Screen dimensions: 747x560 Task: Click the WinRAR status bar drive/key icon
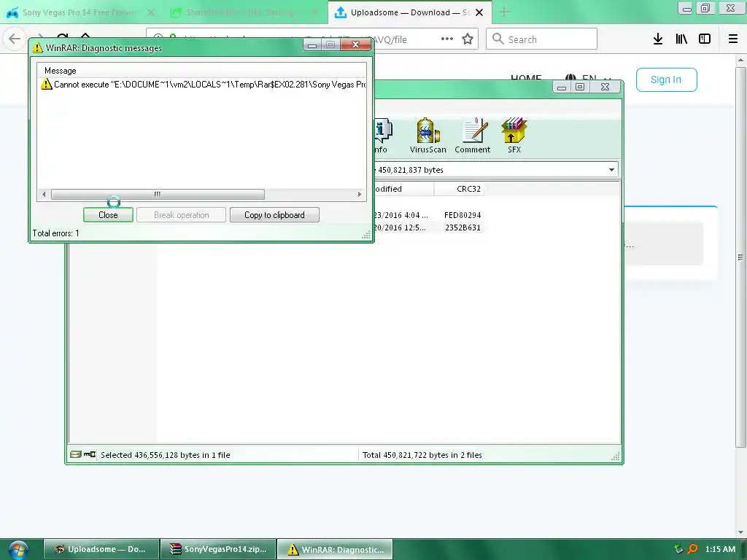[x=83, y=454]
